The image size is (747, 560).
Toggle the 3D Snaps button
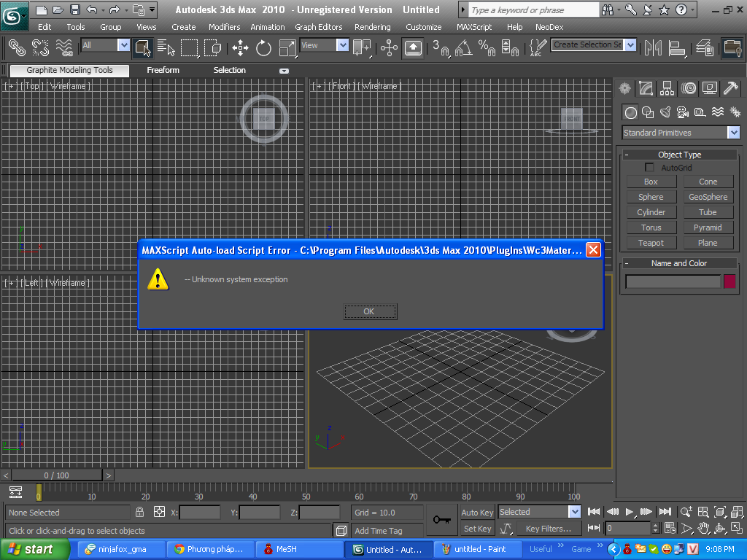441,47
